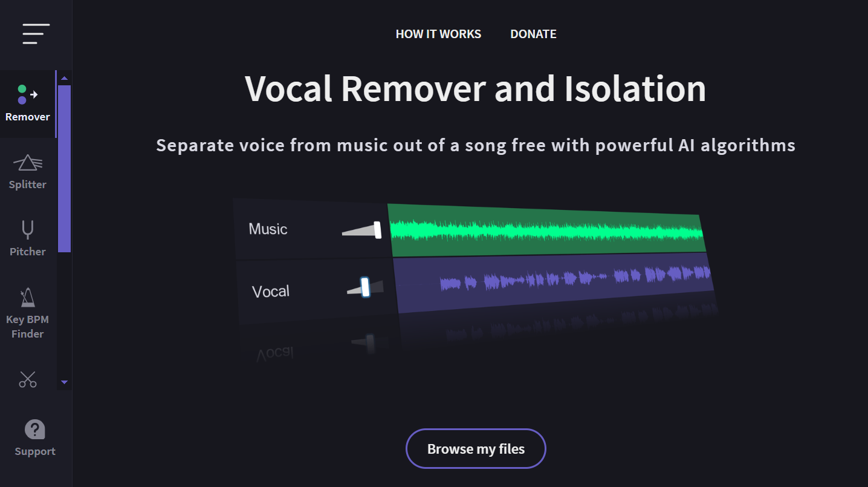868x487 pixels.
Task: Click the sidebar scroll down arrow
Action: tap(65, 382)
